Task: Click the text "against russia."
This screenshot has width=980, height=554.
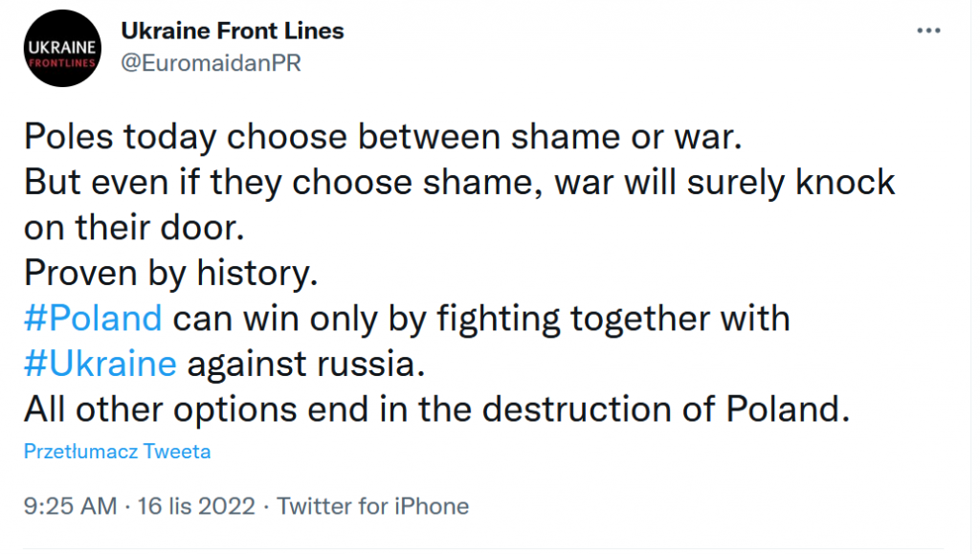Action: [x=303, y=364]
